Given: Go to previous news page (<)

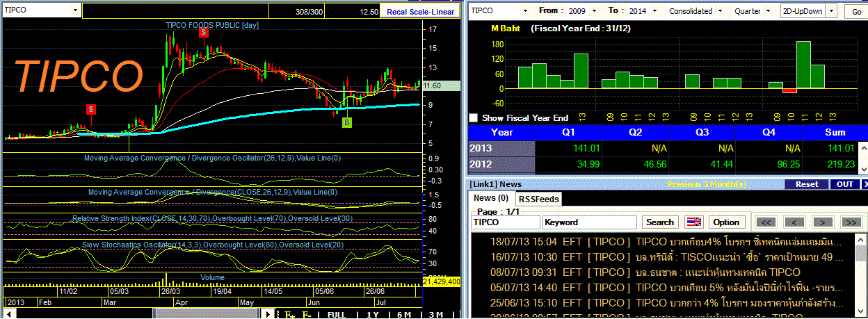Looking at the screenshot, I should pos(794,222).
